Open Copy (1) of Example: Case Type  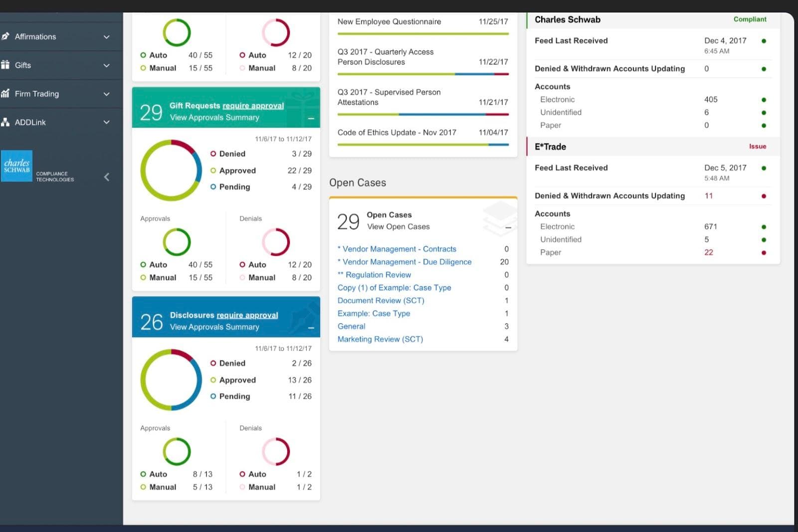[x=394, y=288]
